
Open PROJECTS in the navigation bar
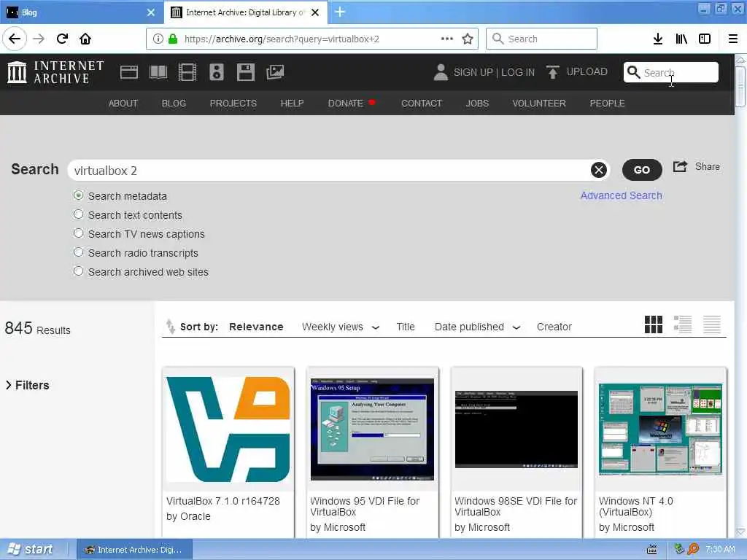pos(233,104)
